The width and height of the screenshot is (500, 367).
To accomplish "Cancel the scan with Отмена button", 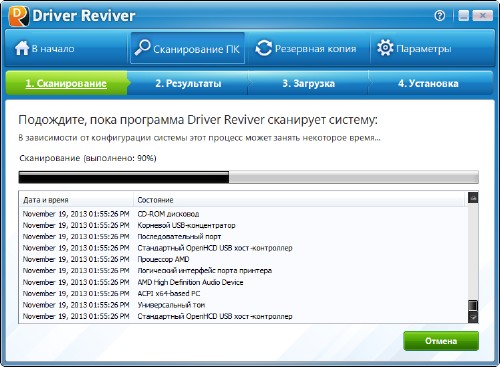I will click(x=441, y=341).
